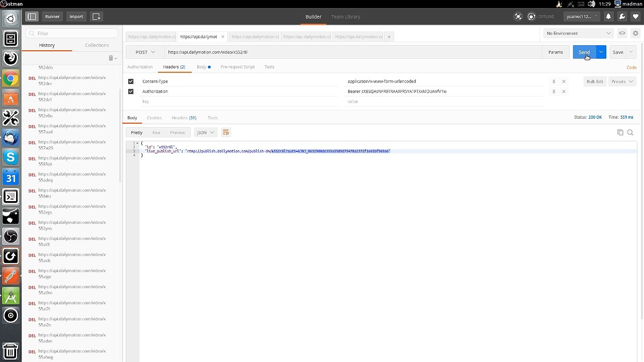Switch to the History tab
The height and width of the screenshot is (362, 644).
[47, 45]
